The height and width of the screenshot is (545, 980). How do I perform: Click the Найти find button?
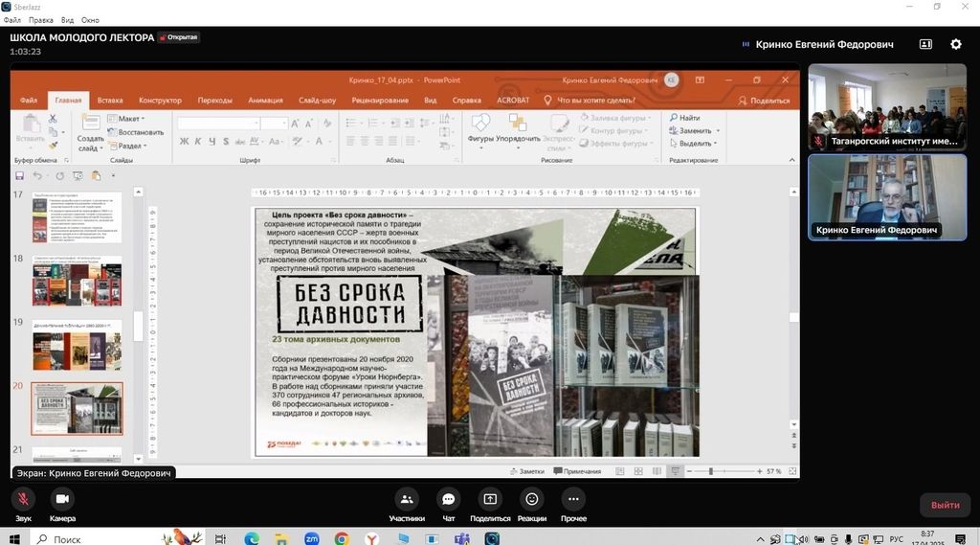click(684, 118)
